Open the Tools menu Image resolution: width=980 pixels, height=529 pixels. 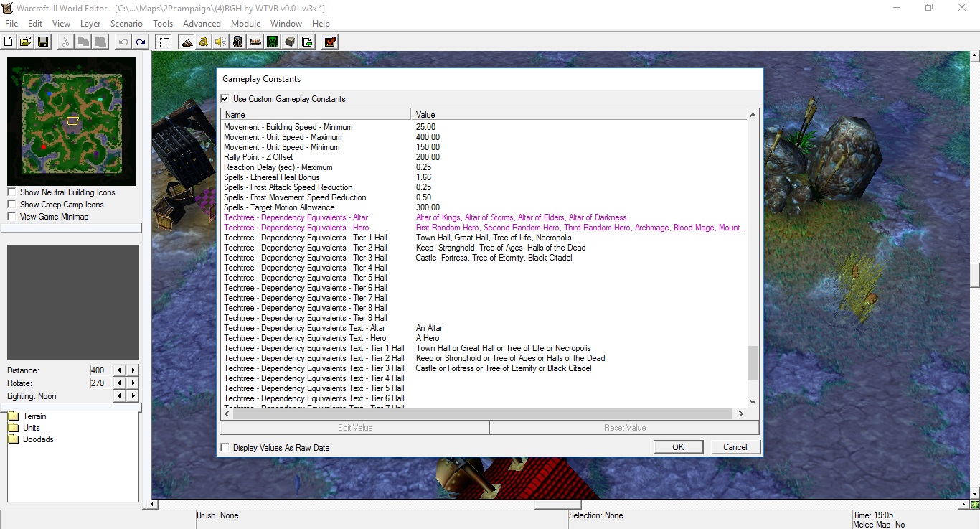tap(163, 24)
